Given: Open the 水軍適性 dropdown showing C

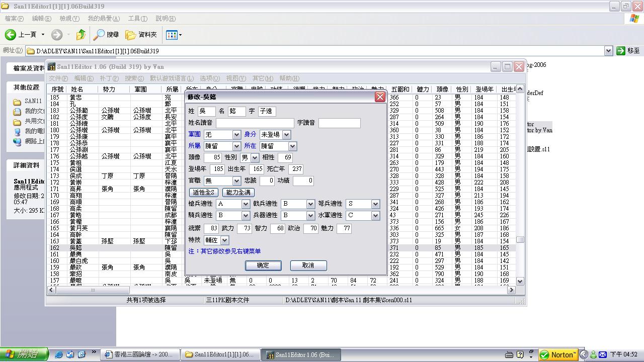Looking at the screenshot, I should (375, 215).
